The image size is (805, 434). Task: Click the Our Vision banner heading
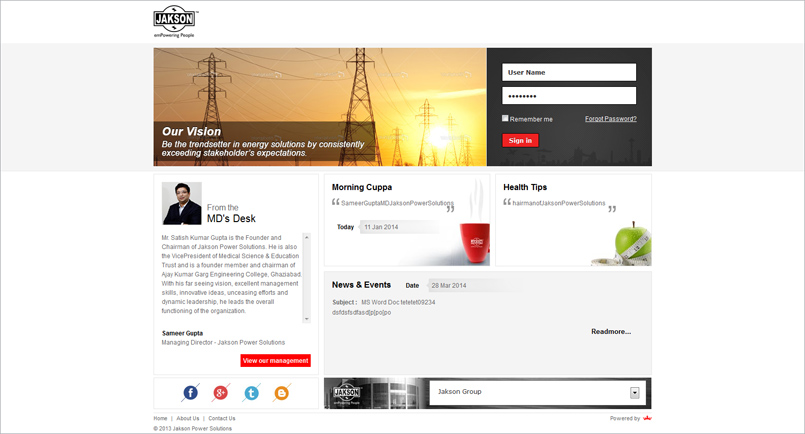[191, 131]
